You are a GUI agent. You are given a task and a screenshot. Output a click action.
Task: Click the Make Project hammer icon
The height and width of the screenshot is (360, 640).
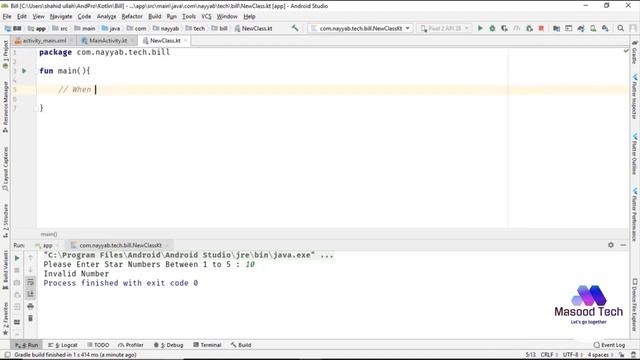click(x=295, y=28)
